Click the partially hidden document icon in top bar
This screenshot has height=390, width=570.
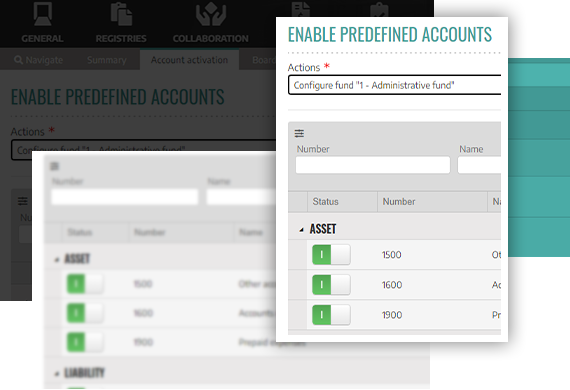pos(300,9)
